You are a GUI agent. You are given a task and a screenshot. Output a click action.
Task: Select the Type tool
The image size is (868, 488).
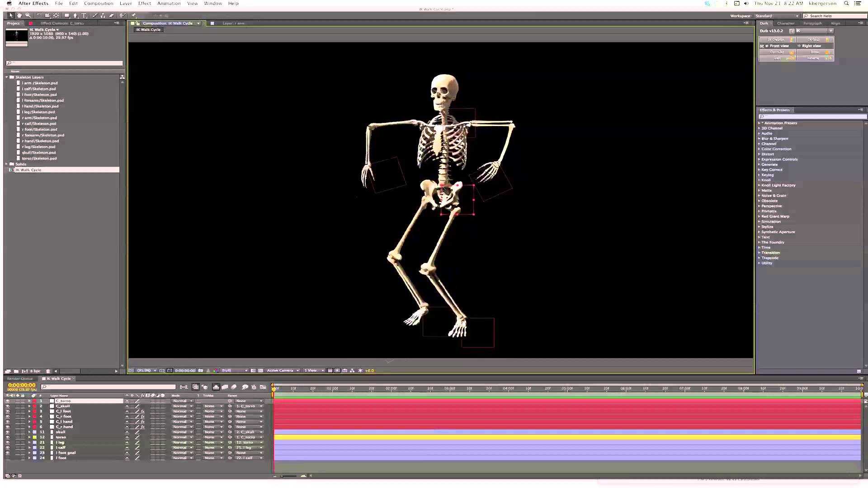click(84, 15)
